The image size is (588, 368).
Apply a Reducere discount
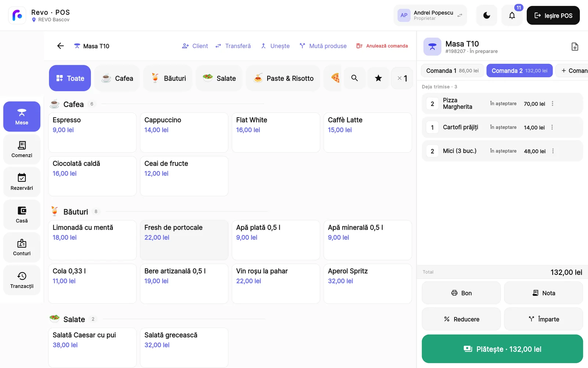pyautogui.click(x=461, y=319)
